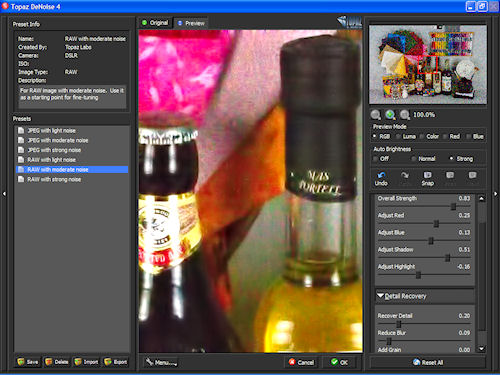Confirm with the OK button
The width and height of the screenshot is (500, 375).
tap(339, 362)
